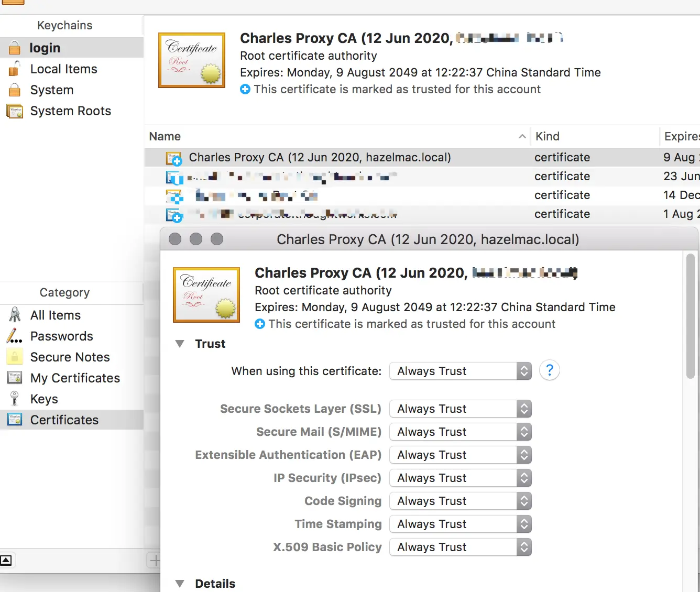Open trust settings help question mark

(x=549, y=370)
